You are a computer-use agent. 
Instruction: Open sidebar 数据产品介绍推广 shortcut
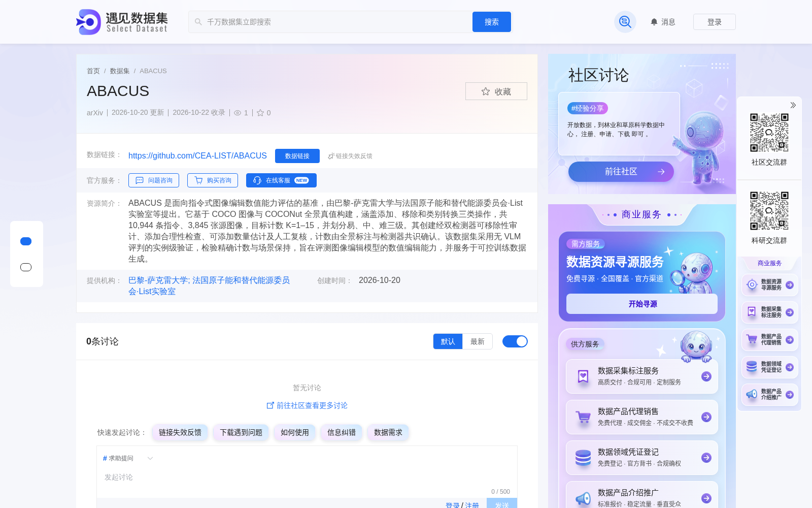[x=770, y=395]
